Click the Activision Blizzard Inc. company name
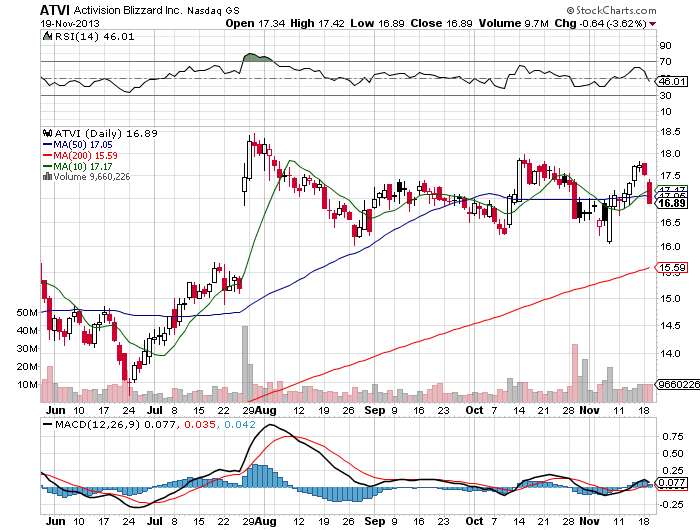The image size is (700, 530). (x=128, y=10)
